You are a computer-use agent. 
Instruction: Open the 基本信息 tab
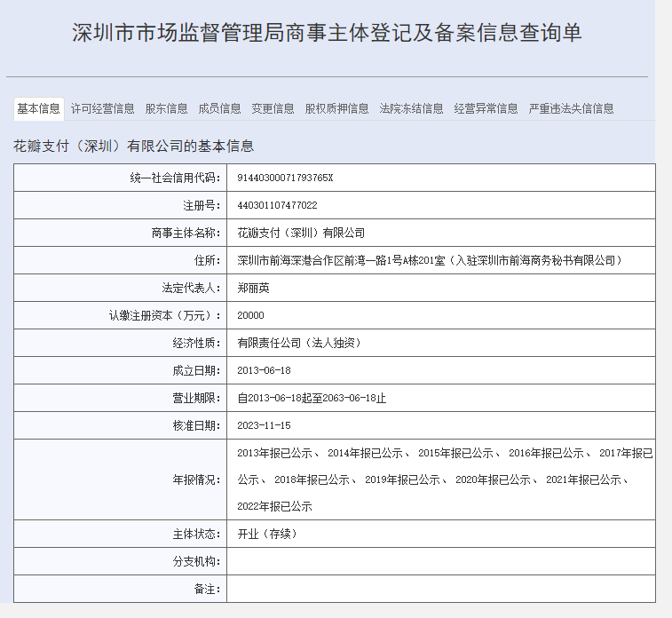(x=38, y=109)
